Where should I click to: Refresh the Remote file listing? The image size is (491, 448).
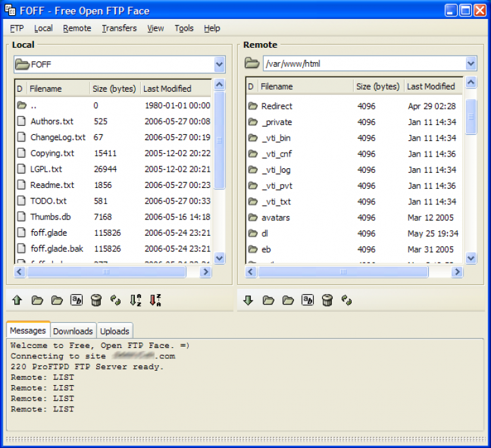click(347, 300)
